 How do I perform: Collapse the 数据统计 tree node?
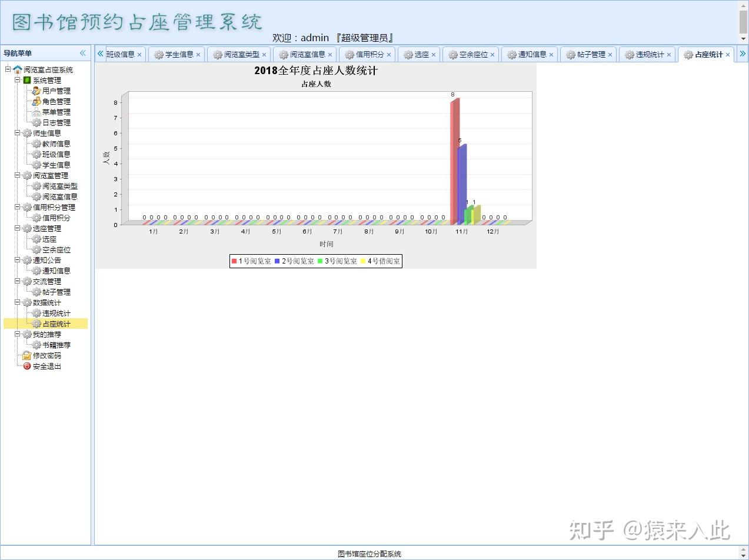click(17, 302)
